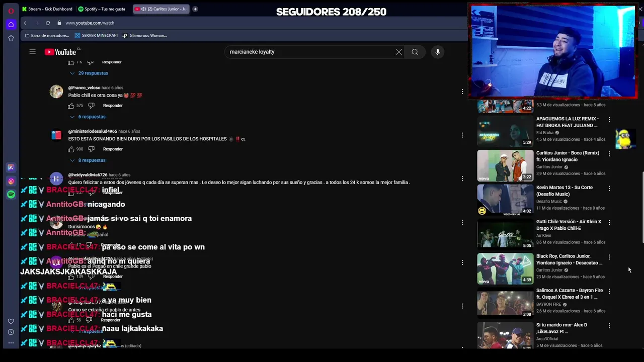Open the heart pinboards icon in sidebar
This screenshot has height=362, width=644.
point(11,321)
